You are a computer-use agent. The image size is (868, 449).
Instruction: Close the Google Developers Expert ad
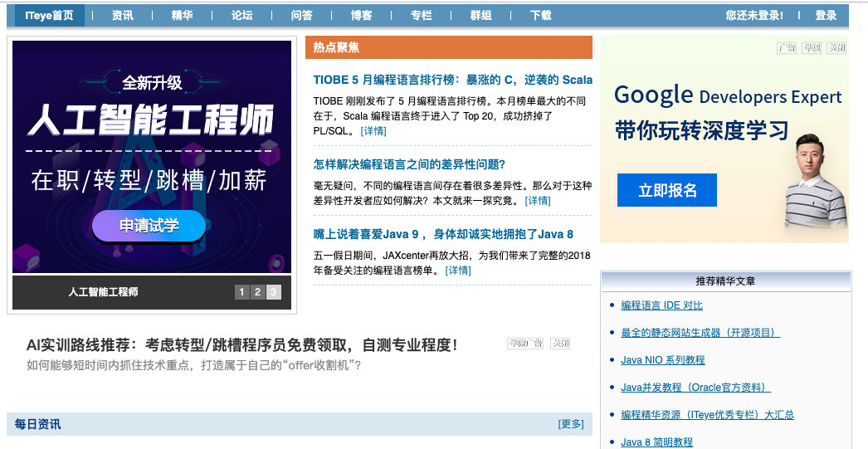coord(836,48)
